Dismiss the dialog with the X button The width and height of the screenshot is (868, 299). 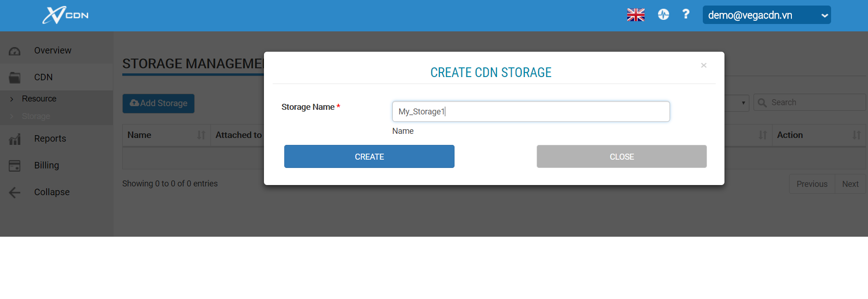pos(703,66)
